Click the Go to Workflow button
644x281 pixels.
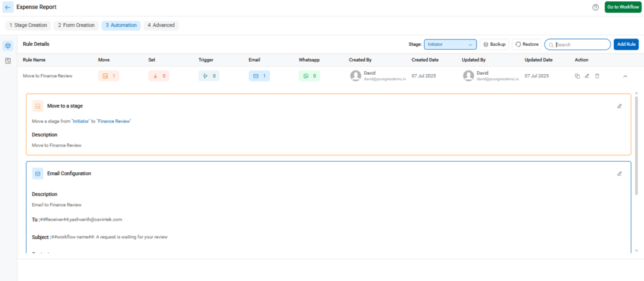(x=623, y=7)
